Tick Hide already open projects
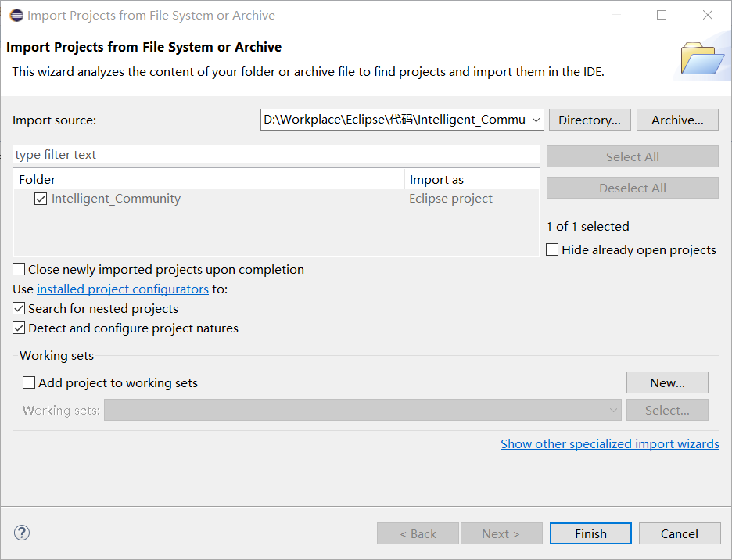This screenshot has width=732, height=560. (553, 250)
